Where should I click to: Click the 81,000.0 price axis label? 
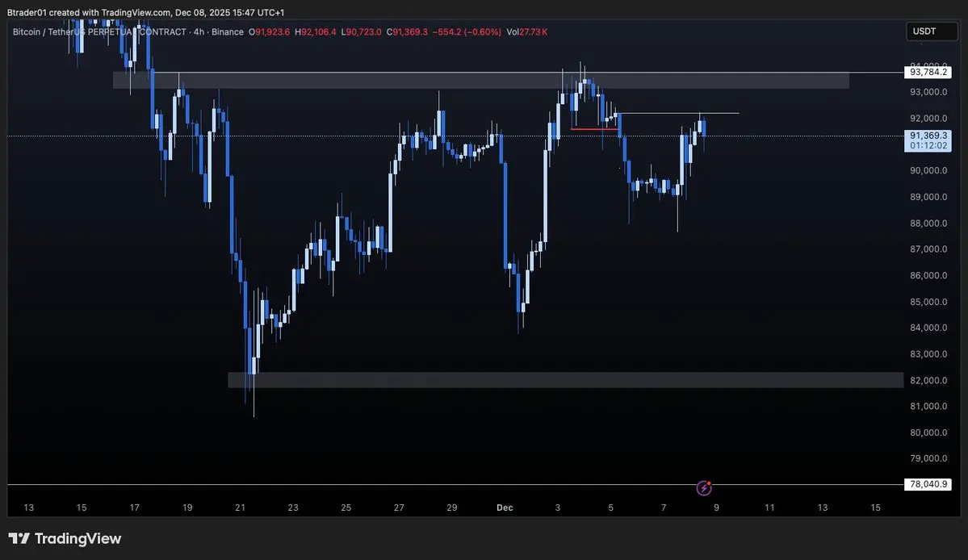pos(928,407)
